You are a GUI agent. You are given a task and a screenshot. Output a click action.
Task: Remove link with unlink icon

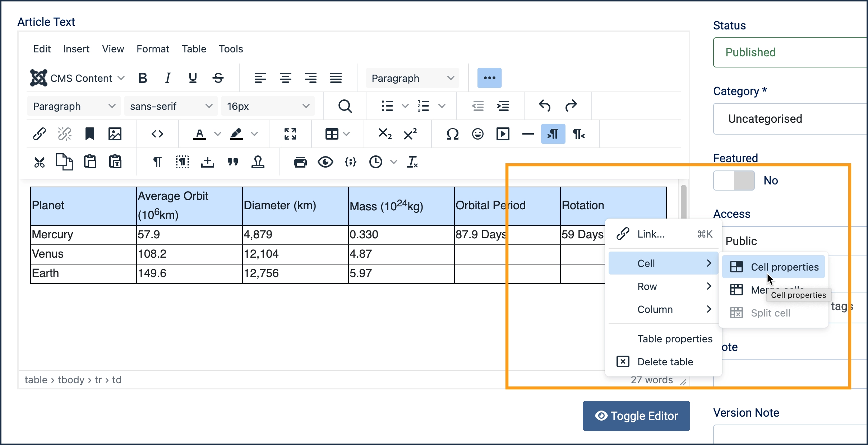point(65,134)
